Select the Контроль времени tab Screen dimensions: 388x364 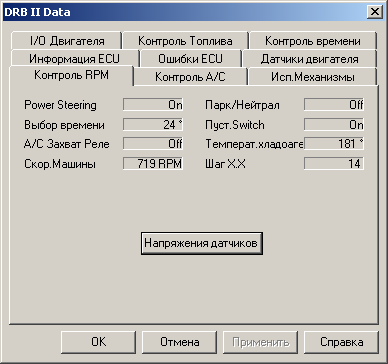tap(313, 41)
